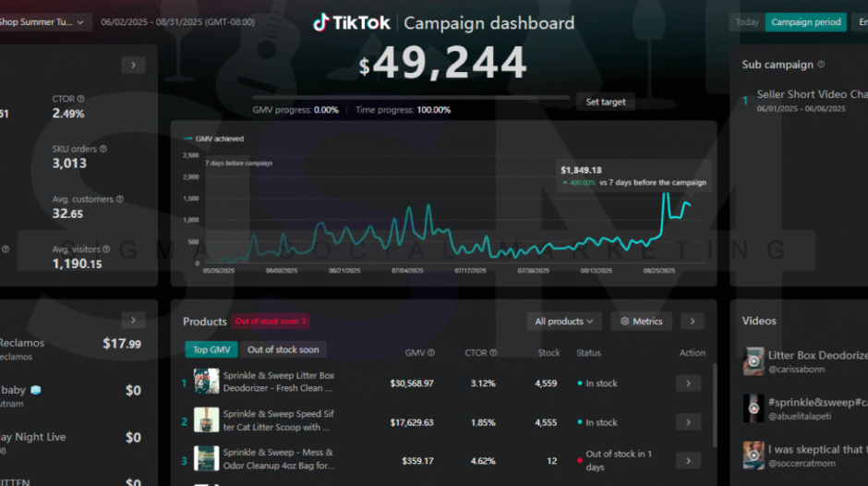868x486 pixels.
Task: Open the Shop Summer campaign dropdown
Action: point(44,22)
